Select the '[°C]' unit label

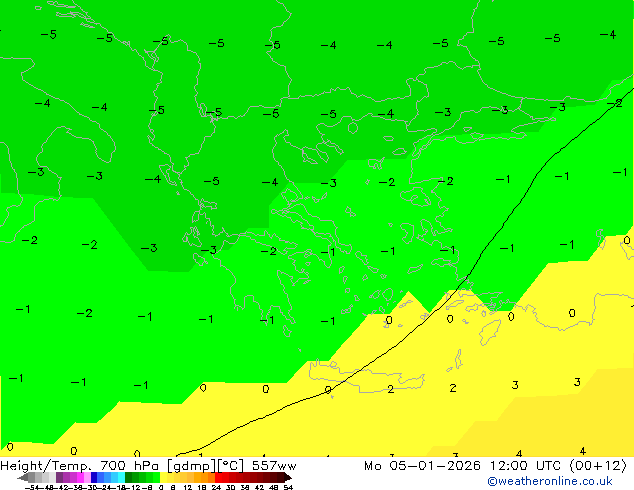[x=231, y=466]
